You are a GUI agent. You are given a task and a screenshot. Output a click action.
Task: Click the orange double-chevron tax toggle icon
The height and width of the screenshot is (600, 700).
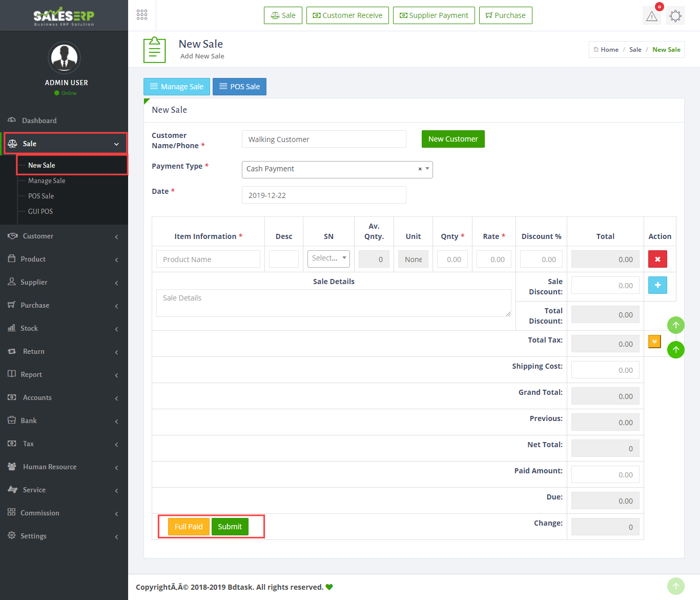(654, 342)
